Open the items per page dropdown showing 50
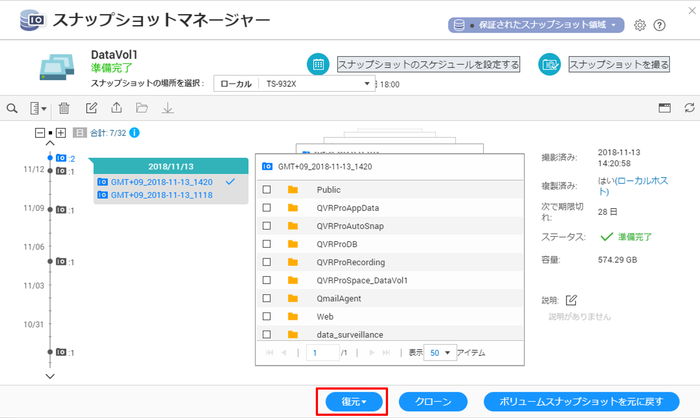The height and width of the screenshot is (418, 700). point(440,353)
